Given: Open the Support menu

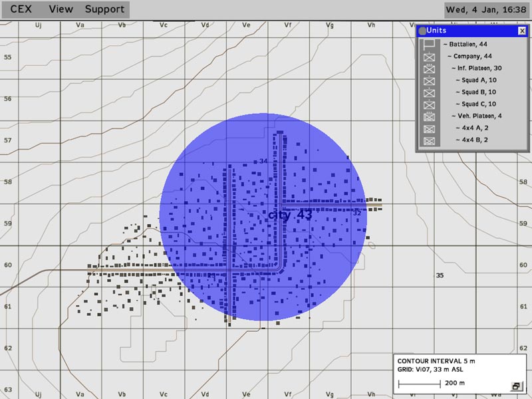Looking at the screenshot, I should 104,9.
